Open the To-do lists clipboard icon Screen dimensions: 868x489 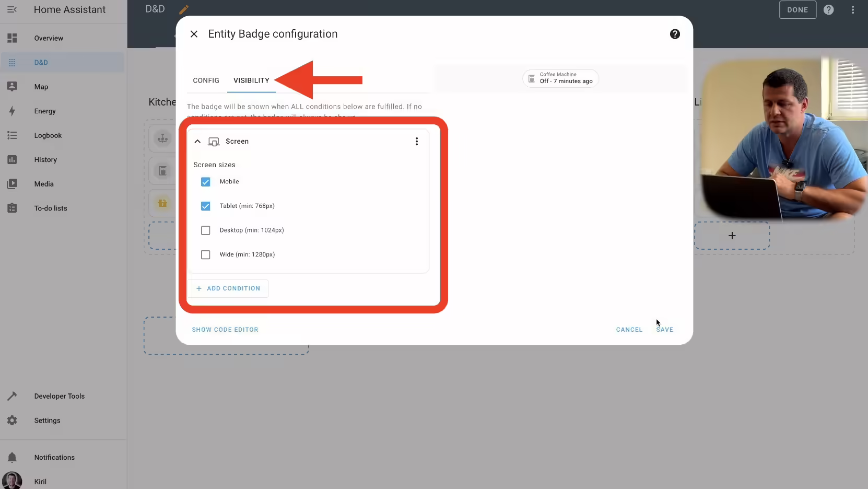12,208
